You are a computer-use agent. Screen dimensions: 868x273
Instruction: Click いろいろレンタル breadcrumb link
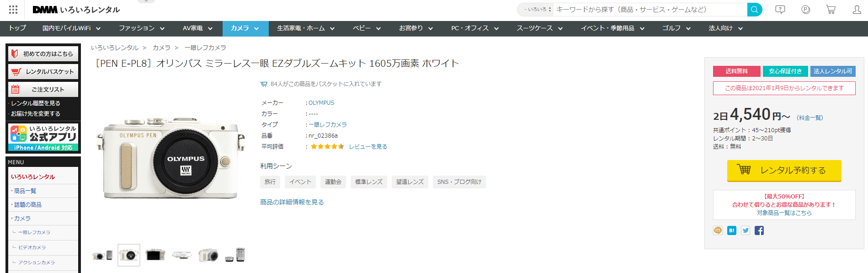pyautogui.click(x=115, y=48)
